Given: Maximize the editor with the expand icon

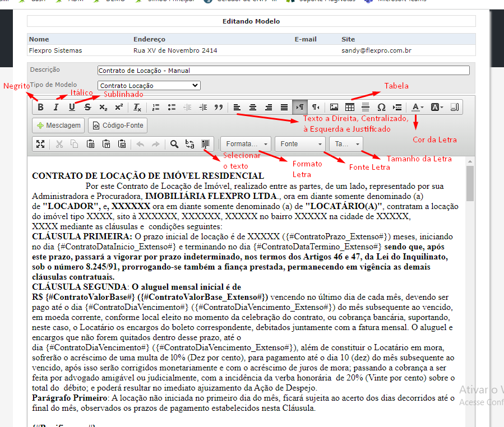Looking at the screenshot, I should [40, 144].
